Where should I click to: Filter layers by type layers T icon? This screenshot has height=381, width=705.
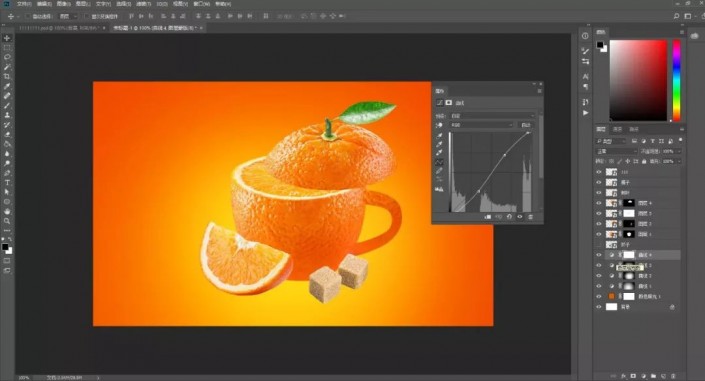tap(652, 141)
